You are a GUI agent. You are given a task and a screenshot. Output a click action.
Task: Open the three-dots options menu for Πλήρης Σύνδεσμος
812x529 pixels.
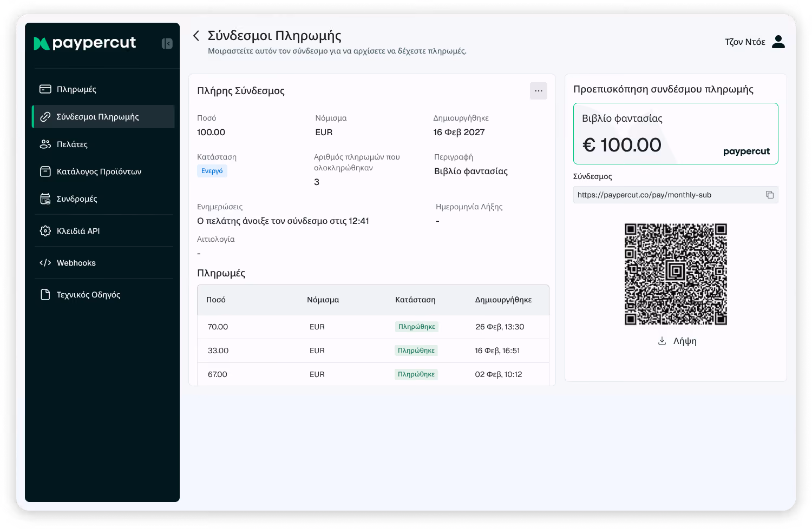point(539,91)
